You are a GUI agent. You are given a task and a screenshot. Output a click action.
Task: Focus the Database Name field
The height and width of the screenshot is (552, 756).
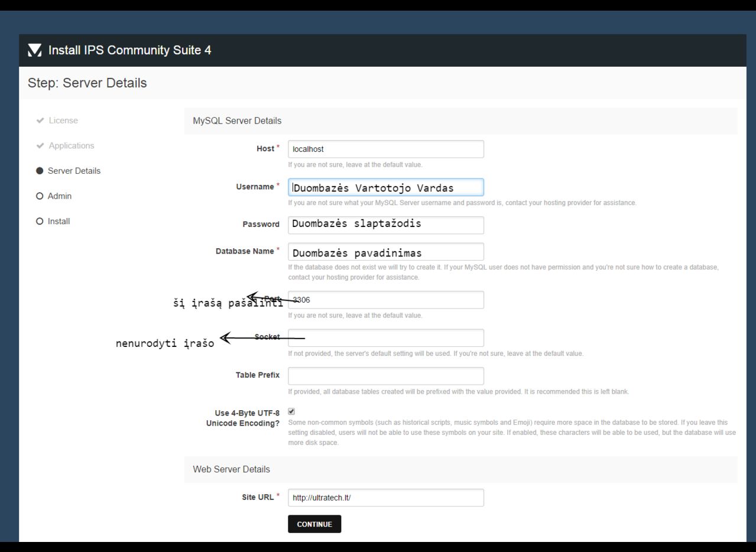[x=386, y=252]
